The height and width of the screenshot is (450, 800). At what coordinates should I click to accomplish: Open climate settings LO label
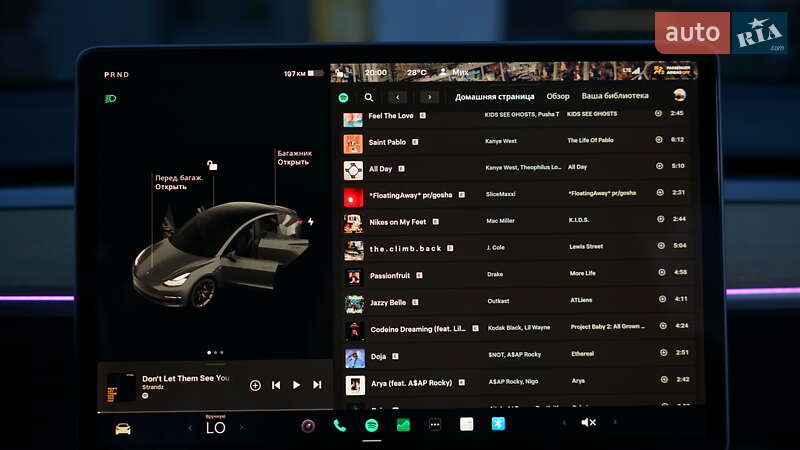[215, 428]
